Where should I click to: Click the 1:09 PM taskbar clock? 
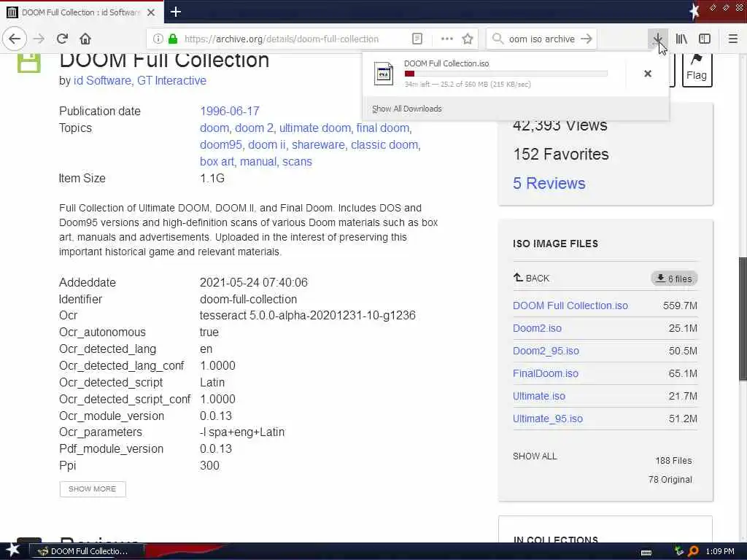(720, 551)
